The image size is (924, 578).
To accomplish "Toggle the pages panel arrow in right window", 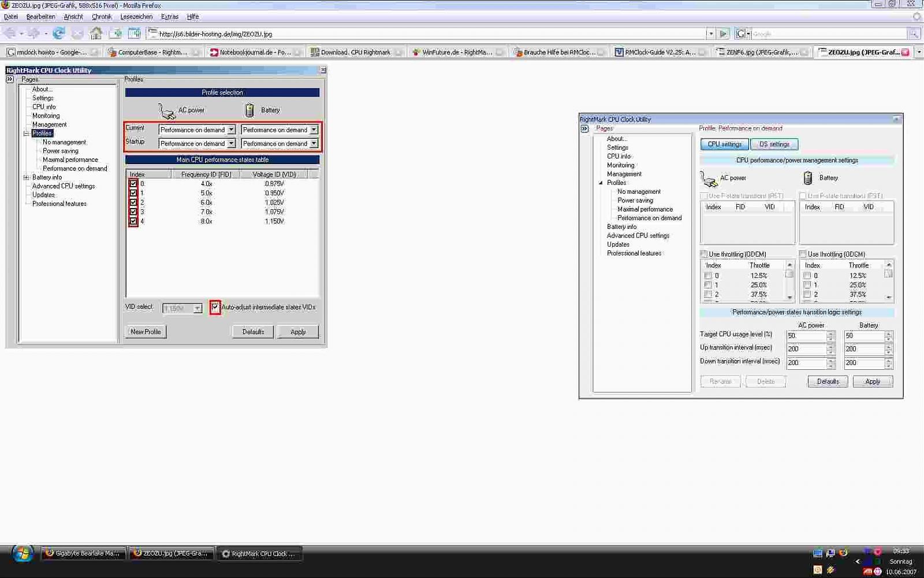I will coord(584,129).
